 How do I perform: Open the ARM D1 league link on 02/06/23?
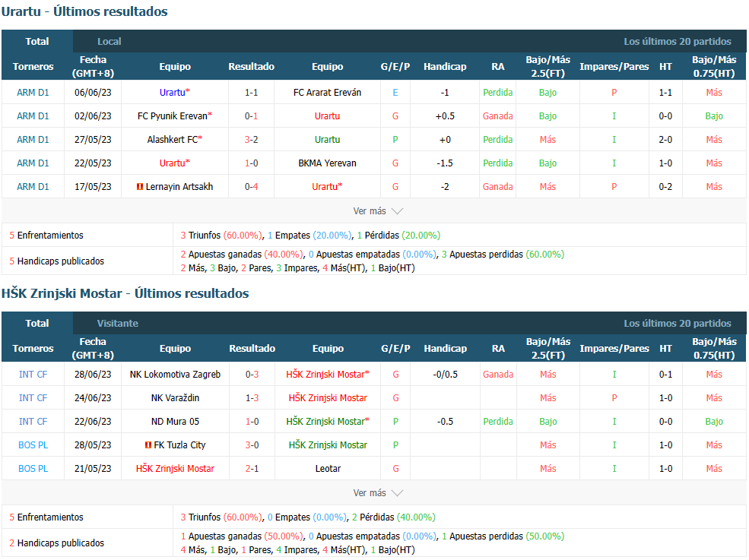[x=33, y=116]
